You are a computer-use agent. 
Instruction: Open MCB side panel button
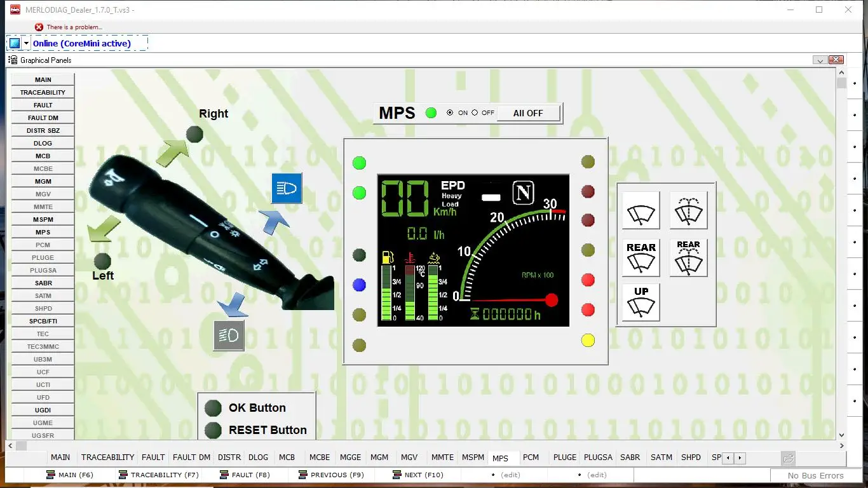43,156
